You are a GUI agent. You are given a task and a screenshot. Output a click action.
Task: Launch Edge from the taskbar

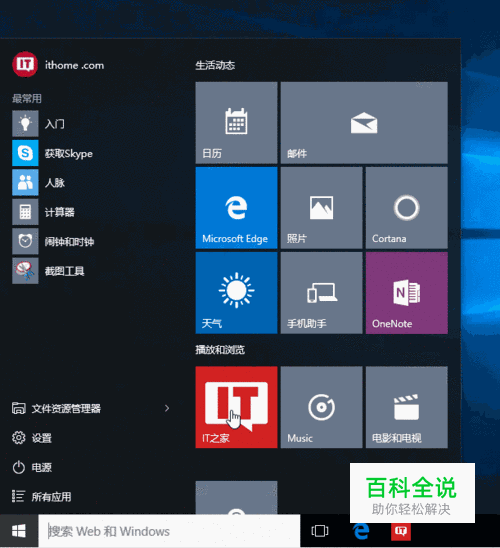coord(361,531)
